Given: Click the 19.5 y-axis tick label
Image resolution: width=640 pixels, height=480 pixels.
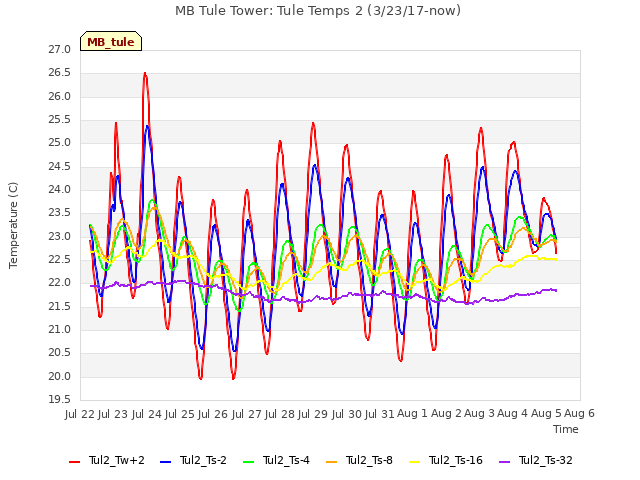Looking at the screenshot, I should [x=60, y=400].
